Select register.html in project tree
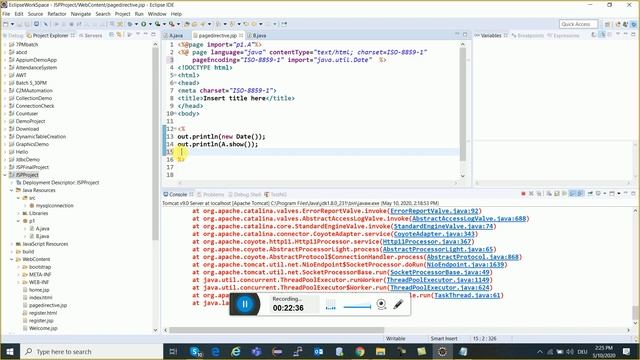 (42, 313)
